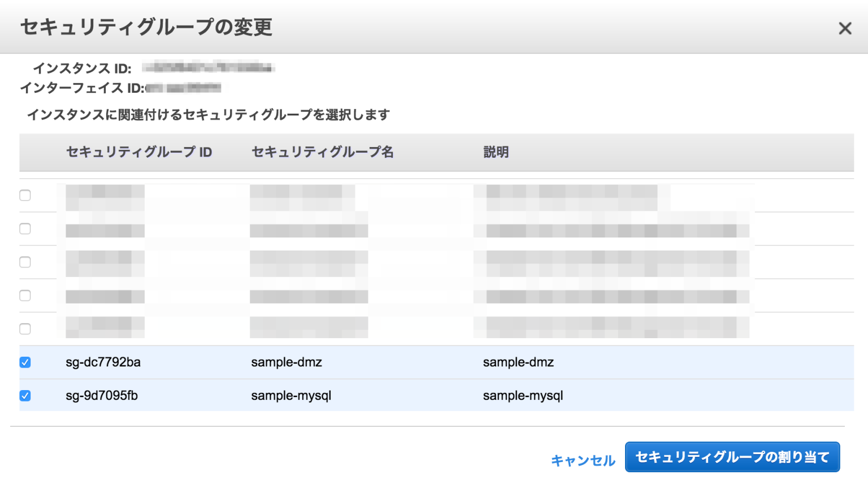Check the fourth security group row checkbox

point(25,295)
